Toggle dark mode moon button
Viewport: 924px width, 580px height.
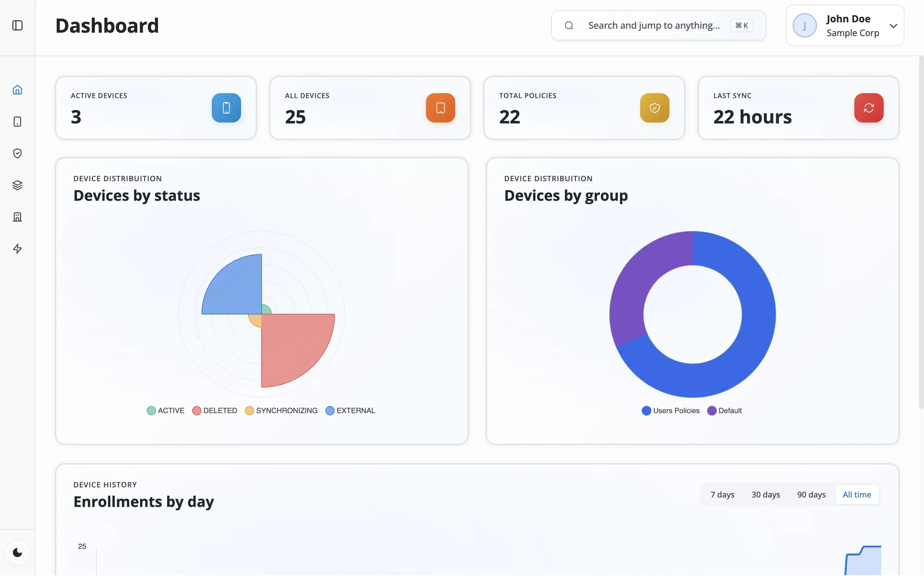click(17, 552)
